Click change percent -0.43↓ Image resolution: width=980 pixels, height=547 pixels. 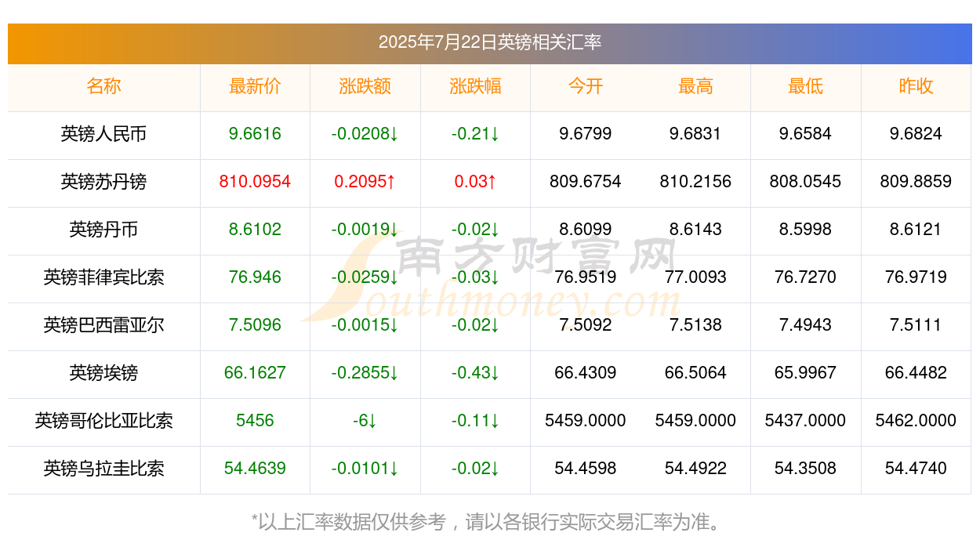pyautogui.click(x=475, y=373)
